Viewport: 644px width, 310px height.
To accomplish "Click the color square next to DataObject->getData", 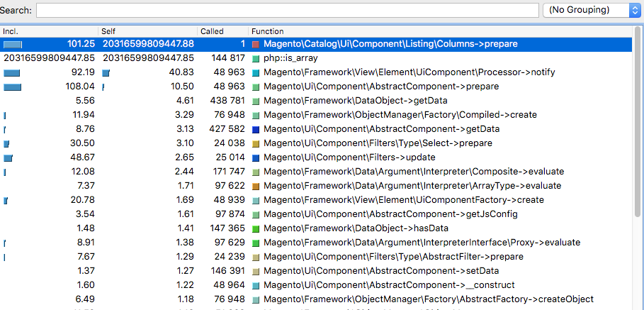I will [x=256, y=101].
